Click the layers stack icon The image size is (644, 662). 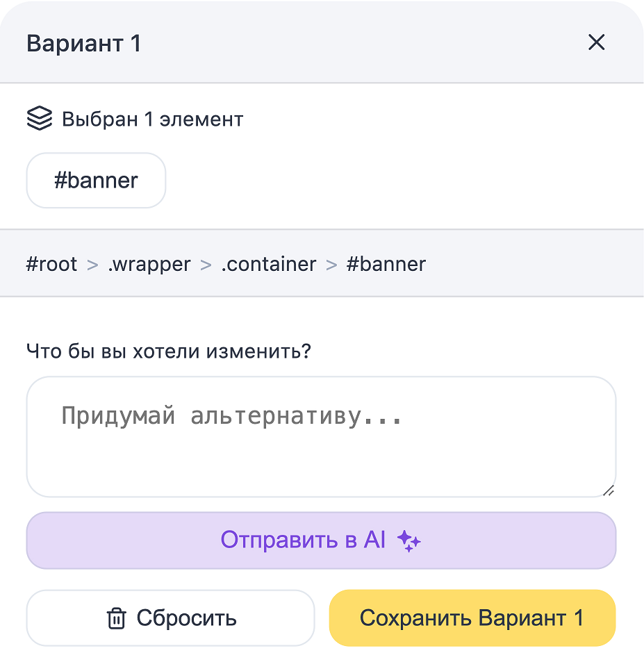coord(40,119)
